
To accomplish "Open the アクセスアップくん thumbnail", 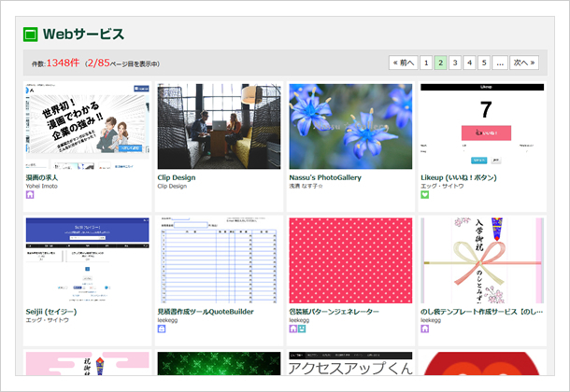I will [x=350, y=363].
